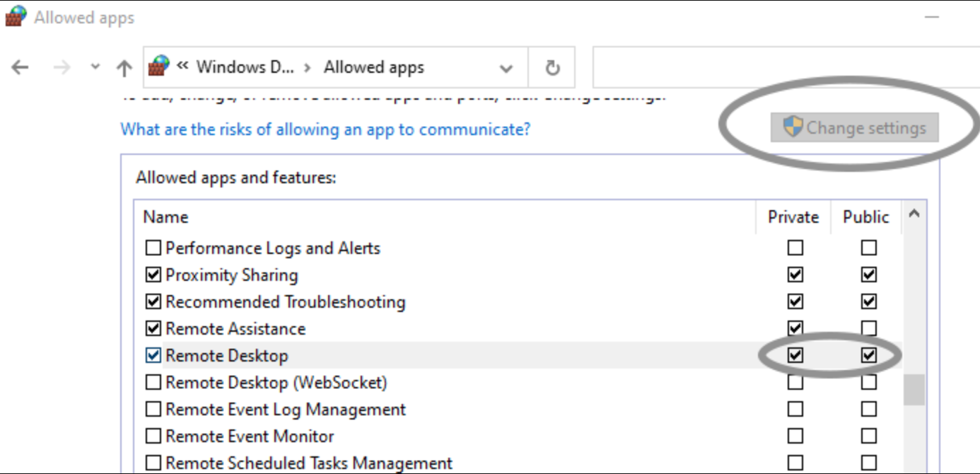Click the forward navigation arrow
This screenshot has width=980, height=474.
[61, 67]
